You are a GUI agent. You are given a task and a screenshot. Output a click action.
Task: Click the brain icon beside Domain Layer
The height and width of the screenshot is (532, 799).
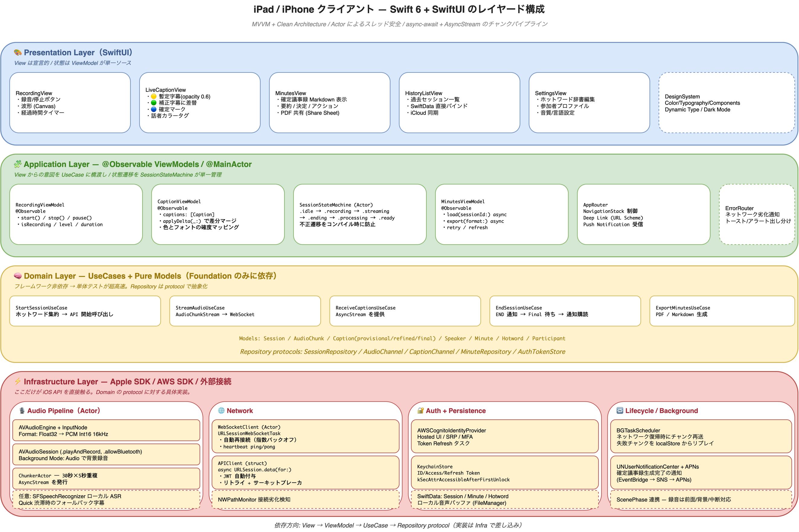18,276
